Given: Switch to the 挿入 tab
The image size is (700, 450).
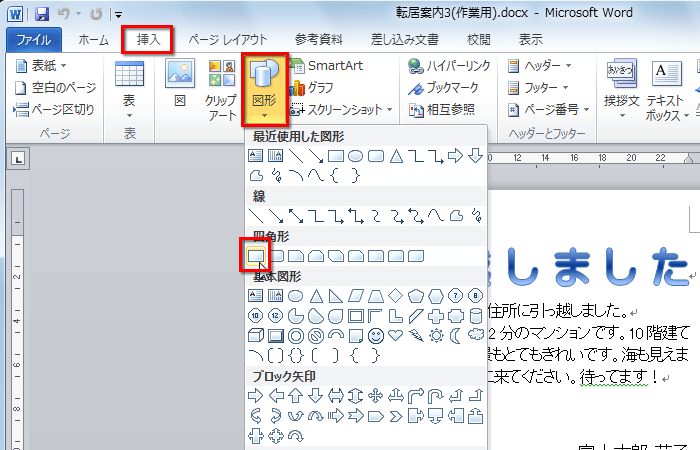Looking at the screenshot, I should (x=148, y=40).
